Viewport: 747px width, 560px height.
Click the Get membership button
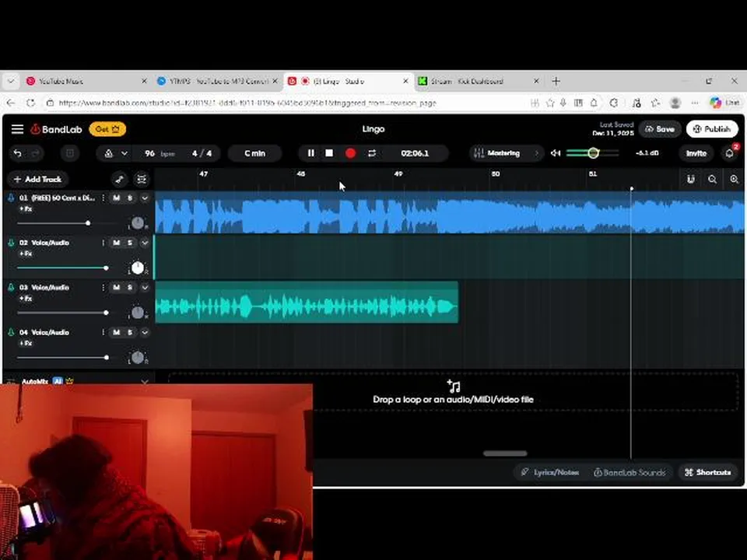point(107,129)
